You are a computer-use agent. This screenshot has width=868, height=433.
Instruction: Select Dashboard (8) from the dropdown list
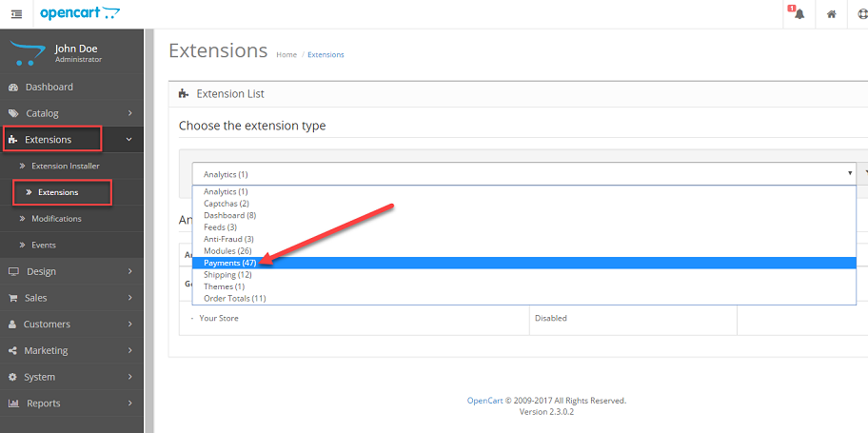[523, 215]
